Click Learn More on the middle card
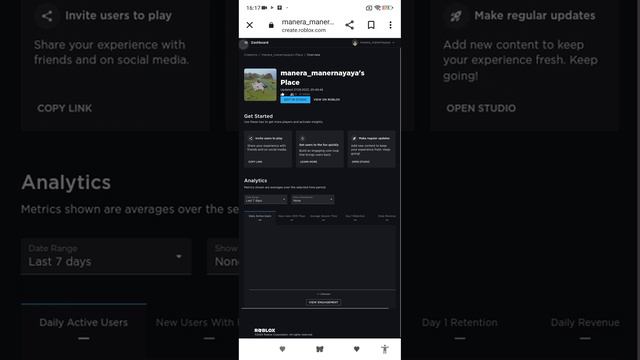This screenshot has height=360, width=640. [308, 162]
